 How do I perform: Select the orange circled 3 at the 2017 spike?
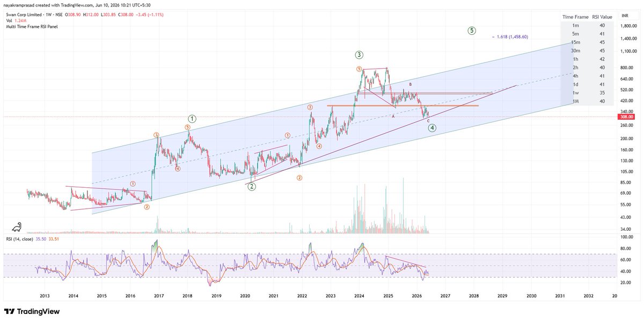point(156,135)
